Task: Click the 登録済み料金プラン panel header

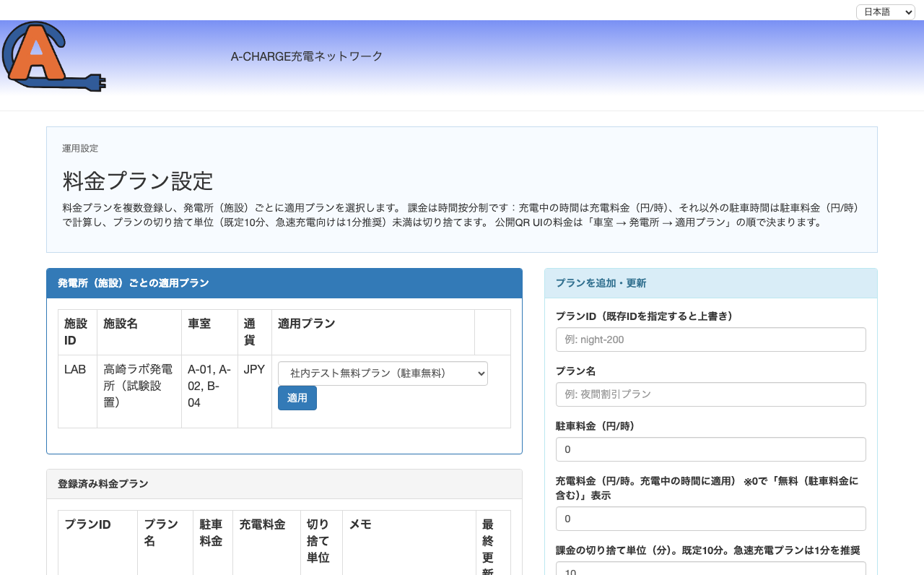Action: [284, 484]
